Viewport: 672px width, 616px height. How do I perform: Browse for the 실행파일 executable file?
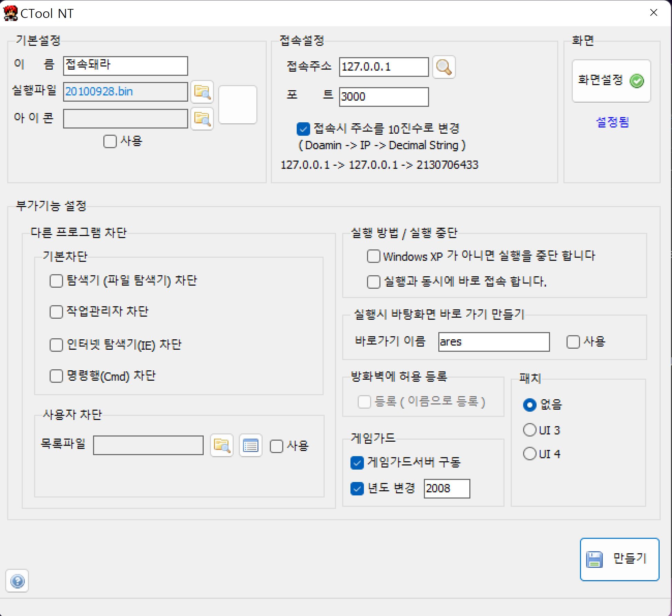202,92
